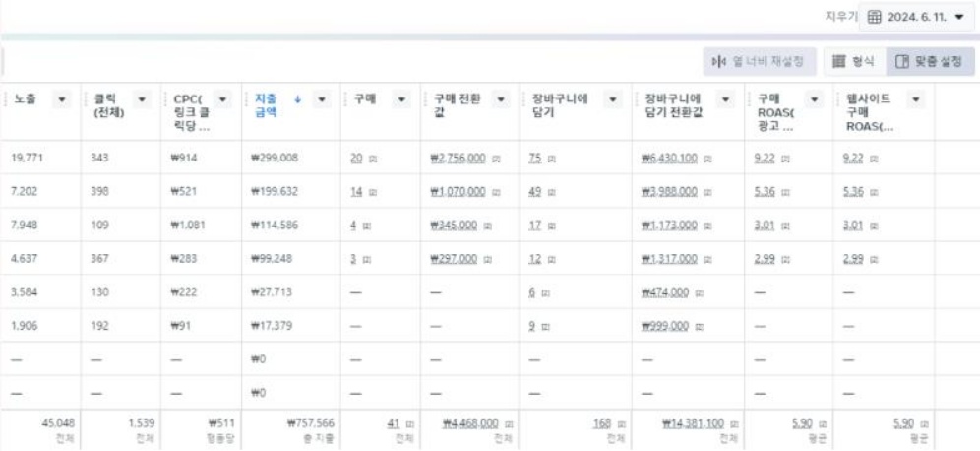Click purchase count 20 link
The width and height of the screenshot is (980, 451).
tap(357, 159)
